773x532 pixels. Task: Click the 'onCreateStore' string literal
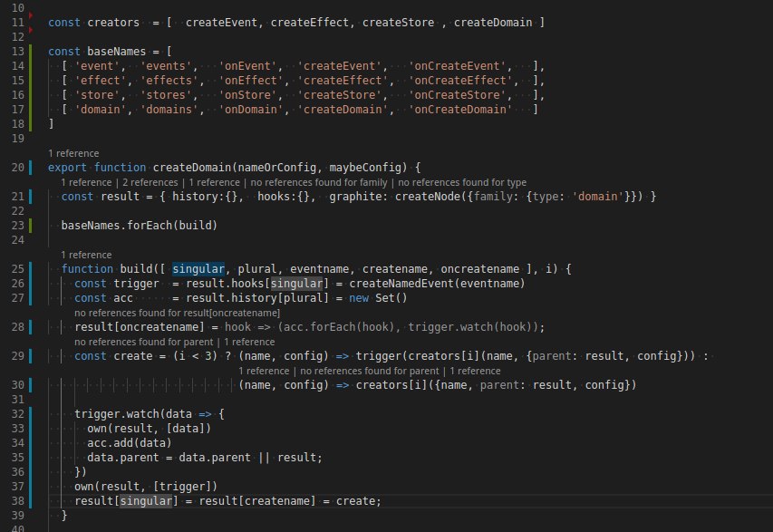click(x=457, y=95)
